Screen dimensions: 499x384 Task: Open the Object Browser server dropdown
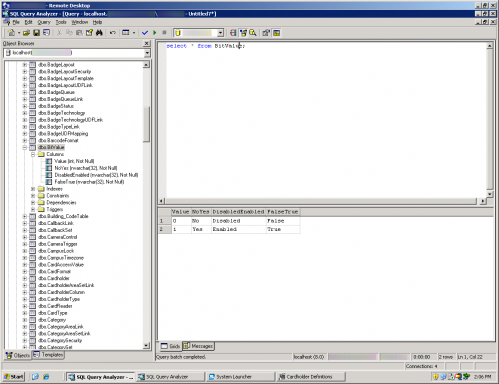[x=147, y=53]
